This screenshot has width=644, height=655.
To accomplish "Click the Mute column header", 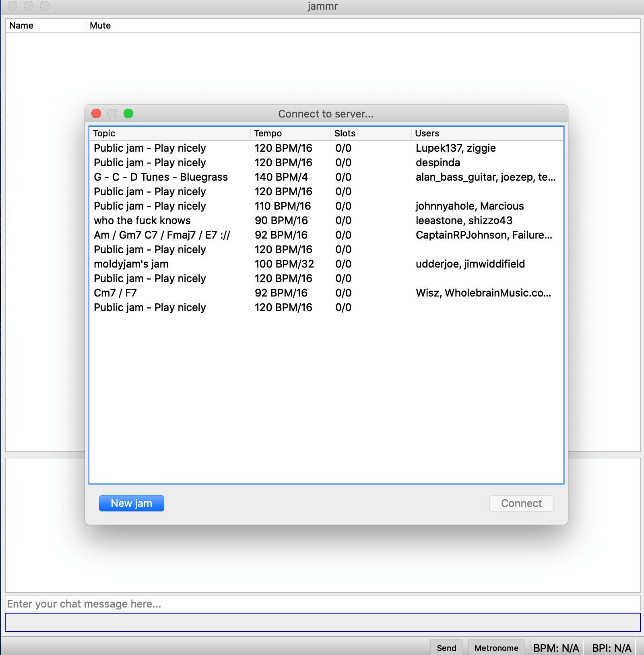I will click(100, 26).
